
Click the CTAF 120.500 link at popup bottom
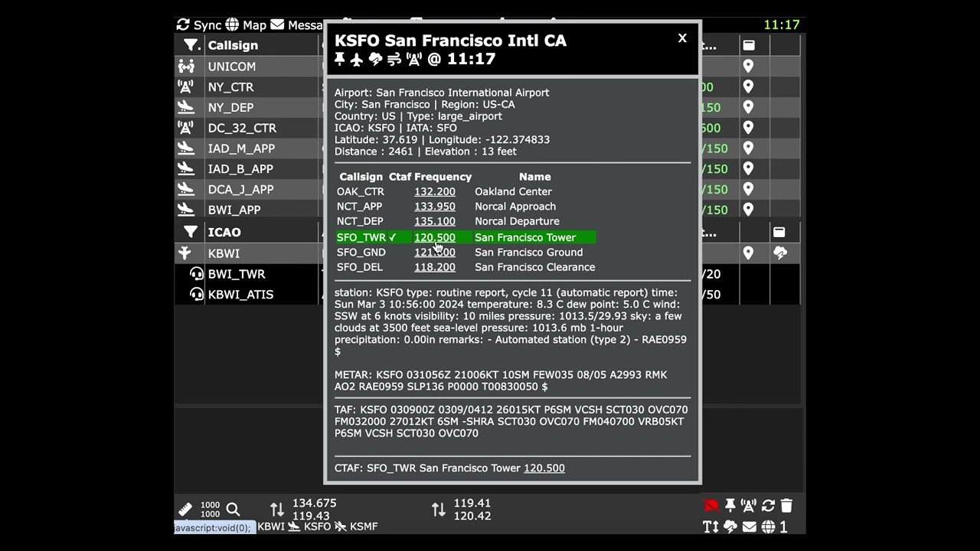click(x=544, y=468)
